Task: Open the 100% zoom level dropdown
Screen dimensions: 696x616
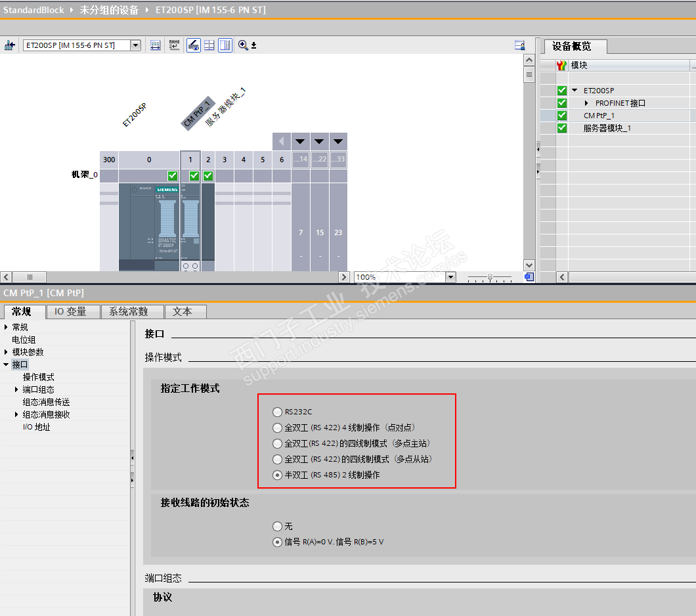Action: (x=451, y=277)
